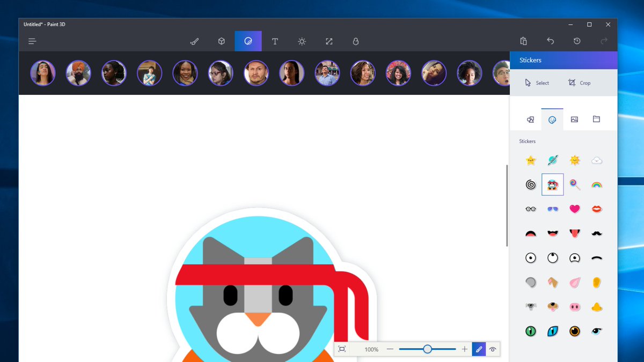Image resolution: width=644 pixels, height=362 pixels.
Task: Click the Redo arrow
Action: point(604,41)
